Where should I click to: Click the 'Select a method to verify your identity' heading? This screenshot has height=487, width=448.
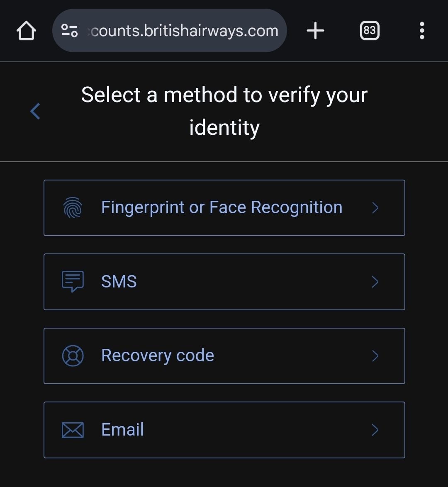[224, 111]
